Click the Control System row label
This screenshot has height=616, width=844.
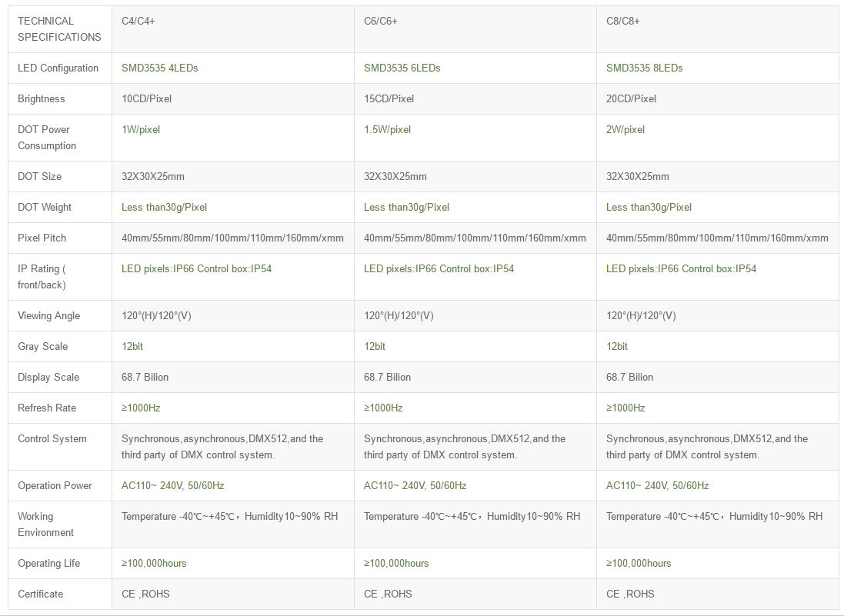pos(52,438)
